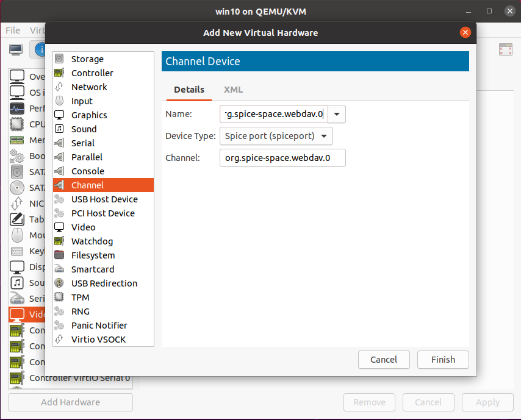Choose the Sound music note icon
521x420 pixels.
[59, 129]
